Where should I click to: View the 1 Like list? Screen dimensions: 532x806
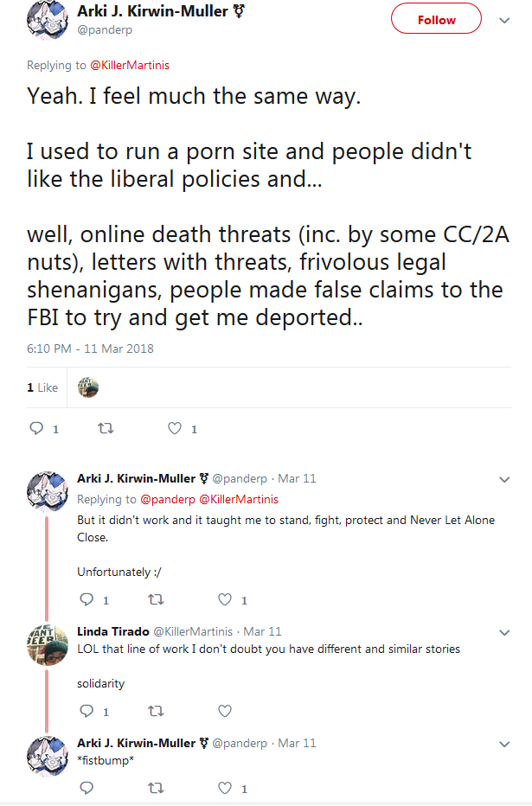pyautogui.click(x=42, y=387)
